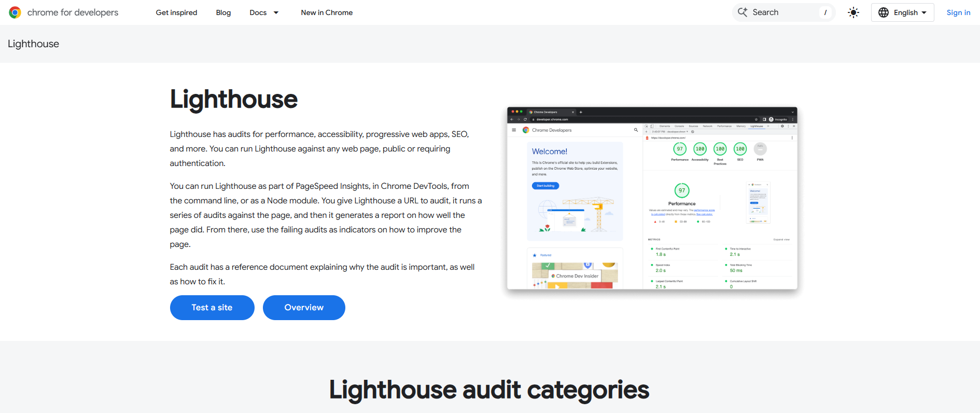The height and width of the screenshot is (413, 980).
Task: Click the chrome for developers site title
Action: click(73, 12)
